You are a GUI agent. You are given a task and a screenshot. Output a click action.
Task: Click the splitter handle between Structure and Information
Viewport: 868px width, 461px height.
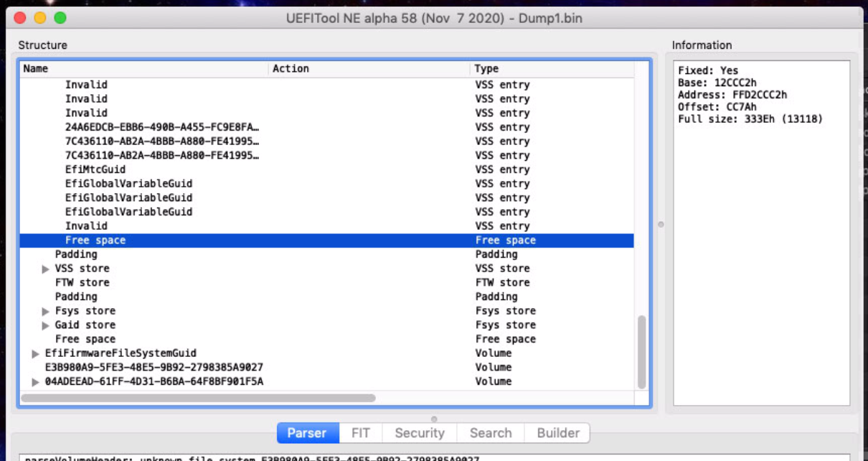[661, 225]
